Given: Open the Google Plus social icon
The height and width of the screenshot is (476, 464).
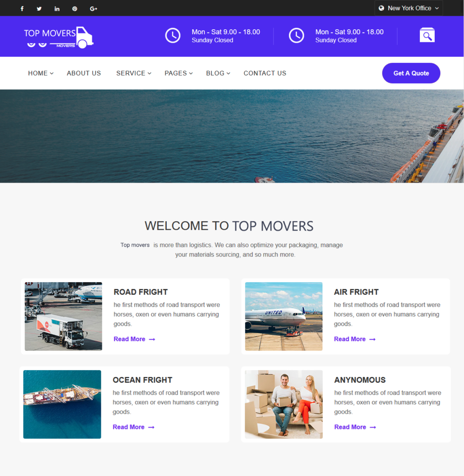Looking at the screenshot, I should pyautogui.click(x=93, y=8).
